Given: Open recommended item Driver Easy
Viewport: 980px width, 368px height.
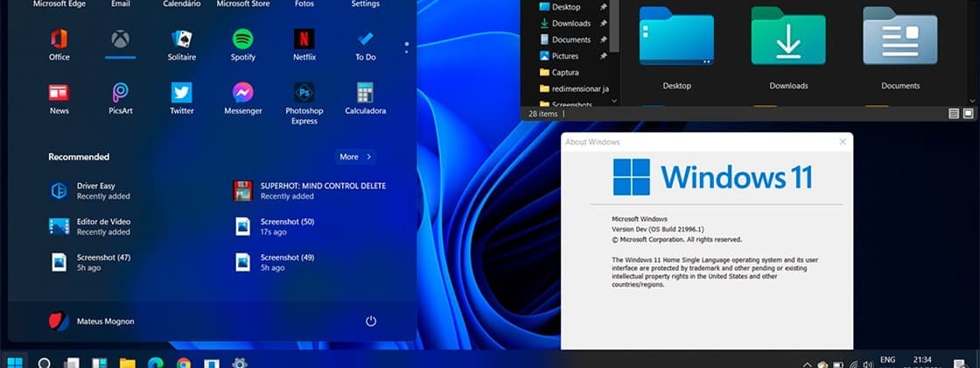Looking at the screenshot, I should point(90,191).
